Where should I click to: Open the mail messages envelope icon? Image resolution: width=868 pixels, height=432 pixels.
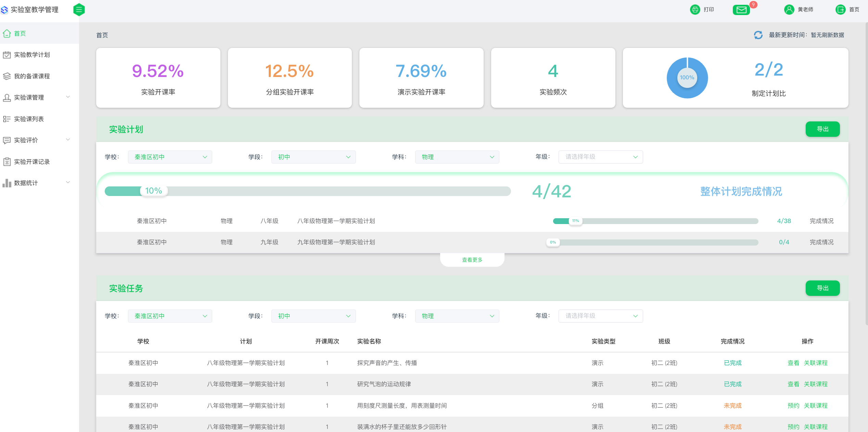741,10
